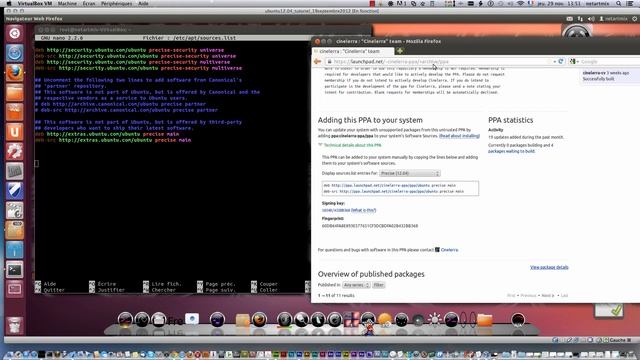This screenshot has width=640, height=360.
Task: Click the package box icon in bottom dock
Action: click(x=242, y=320)
